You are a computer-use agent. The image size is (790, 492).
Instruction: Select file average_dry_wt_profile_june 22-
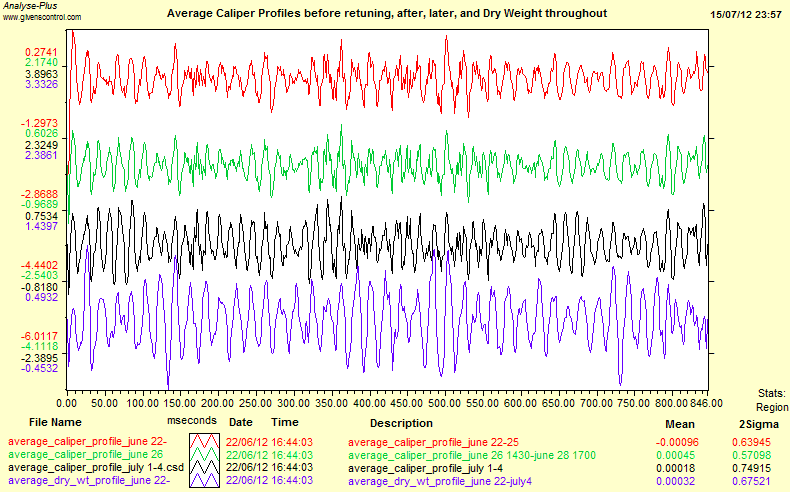(89, 481)
